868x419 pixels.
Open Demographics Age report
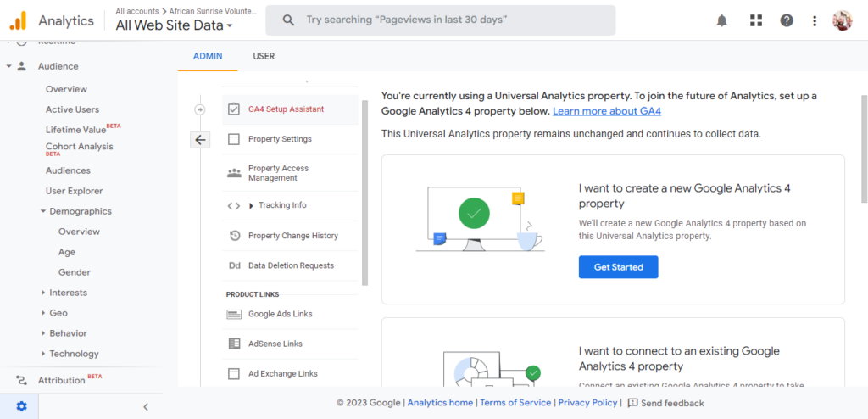pyautogui.click(x=66, y=252)
